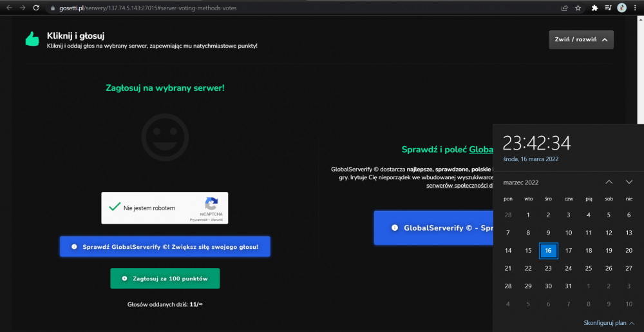
Task: Click 'Zagłosuj za 100 punktów' button
Action: click(x=165, y=278)
